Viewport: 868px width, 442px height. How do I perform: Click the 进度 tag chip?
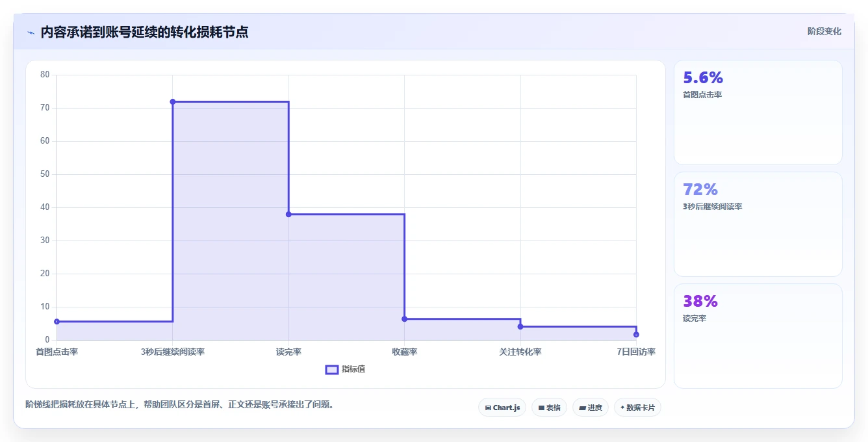pos(590,408)
